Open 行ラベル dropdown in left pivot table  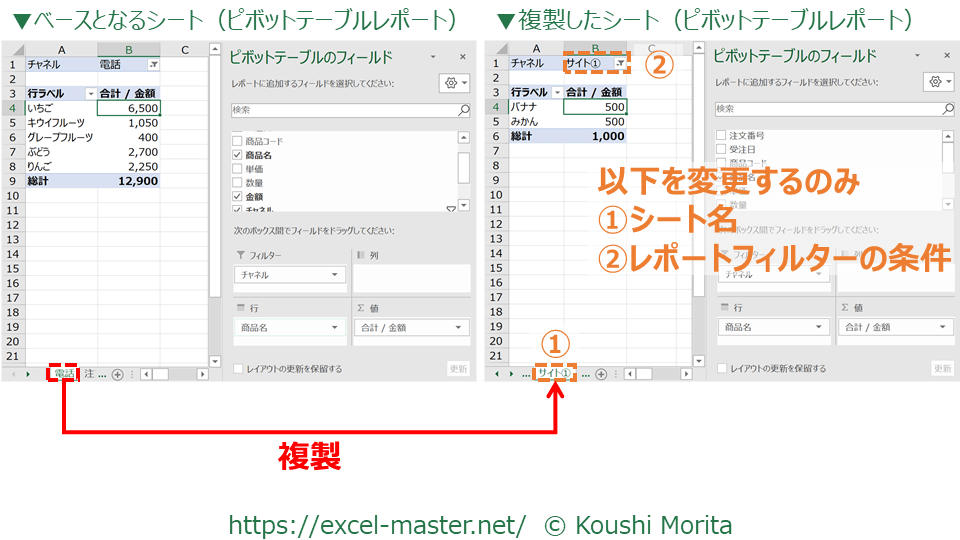point(91,93)
